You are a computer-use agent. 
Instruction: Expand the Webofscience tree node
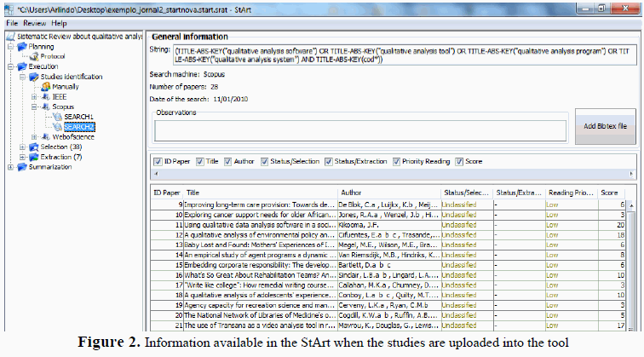33,136
